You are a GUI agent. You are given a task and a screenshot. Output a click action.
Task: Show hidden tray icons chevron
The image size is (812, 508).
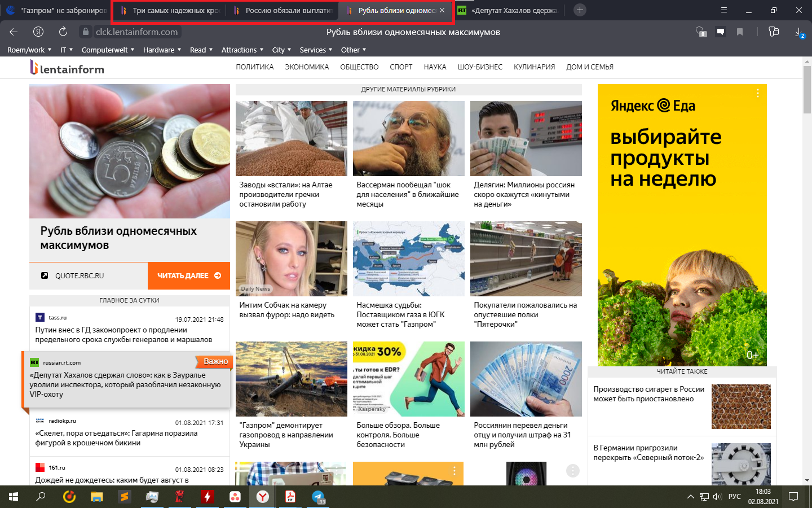click(x=690, y=497)
